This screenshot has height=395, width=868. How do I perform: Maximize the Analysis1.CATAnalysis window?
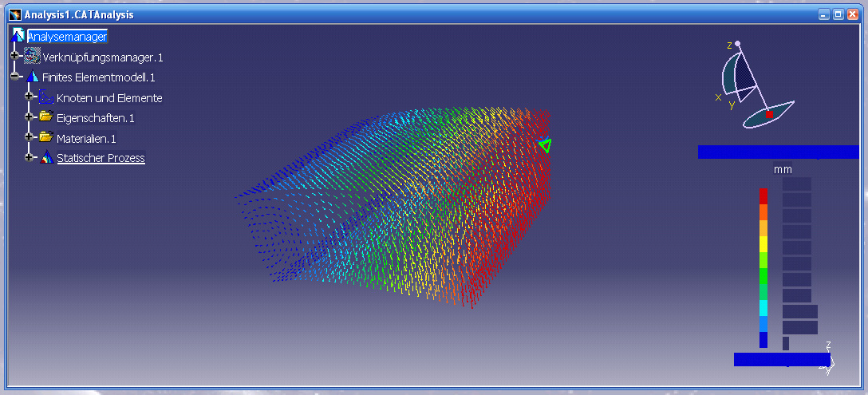coord(838,15)
